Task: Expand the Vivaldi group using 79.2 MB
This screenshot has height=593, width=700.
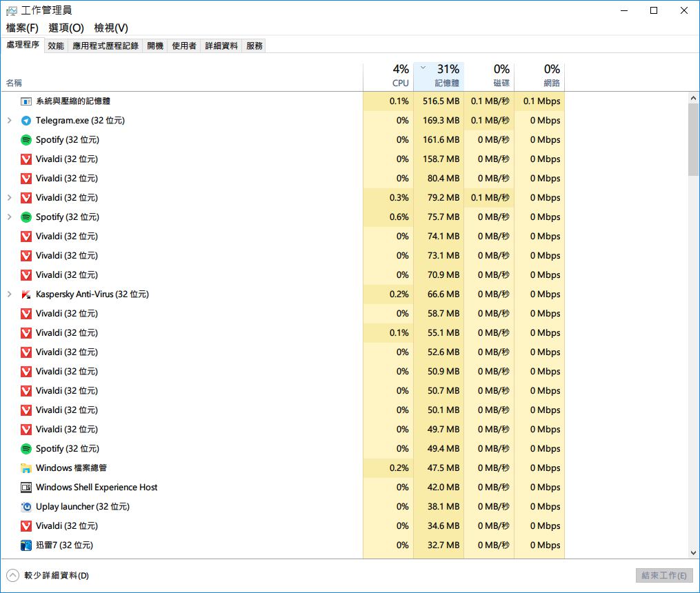Action: 10,198
